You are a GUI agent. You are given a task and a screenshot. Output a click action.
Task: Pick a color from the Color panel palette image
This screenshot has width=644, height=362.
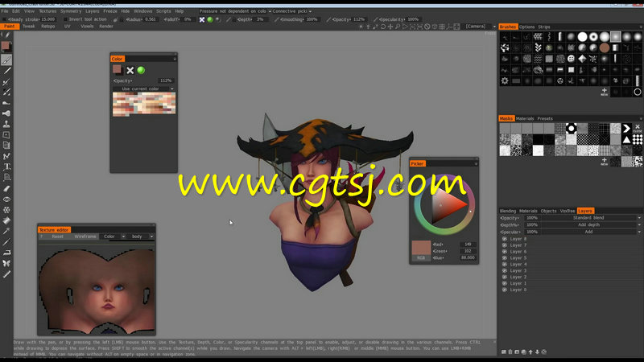(x=144, y=104)
